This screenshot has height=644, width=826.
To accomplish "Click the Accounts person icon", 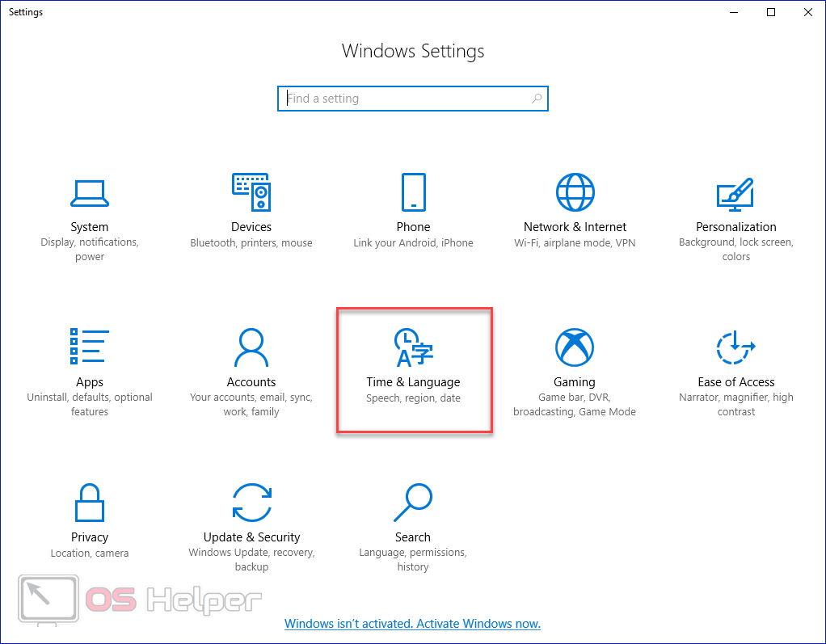I will click(x=251, y=347).
